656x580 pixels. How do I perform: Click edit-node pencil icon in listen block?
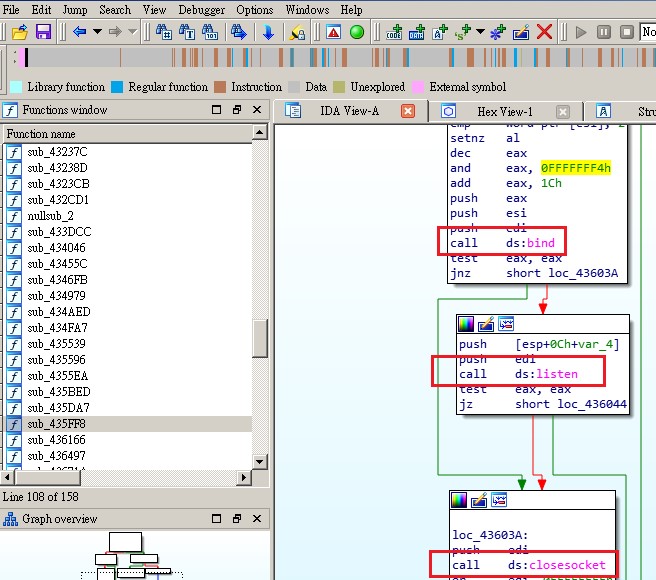pyautogui.click(x=486, y=324)
